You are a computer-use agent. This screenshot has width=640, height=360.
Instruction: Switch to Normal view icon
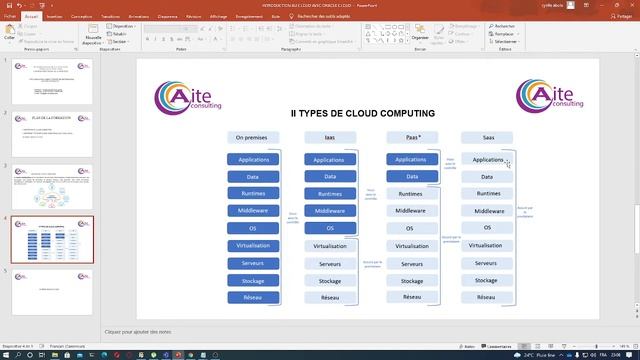(x=524, y=346)
